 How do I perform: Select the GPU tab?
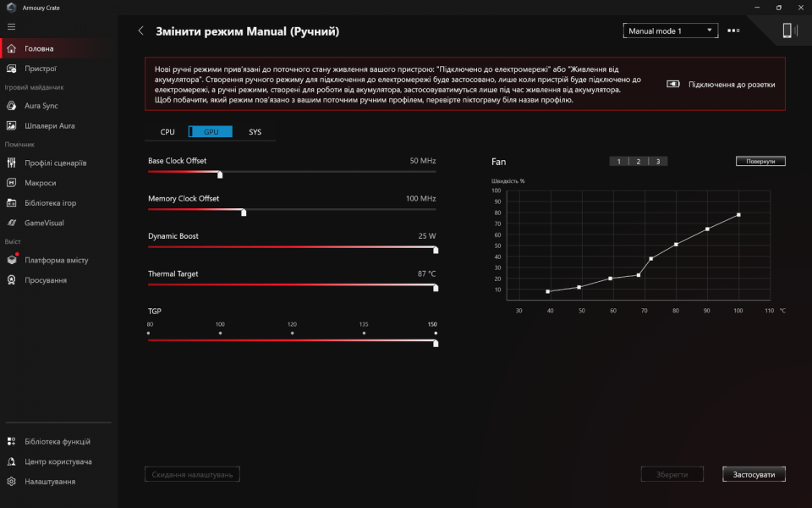tap(211, 132)
